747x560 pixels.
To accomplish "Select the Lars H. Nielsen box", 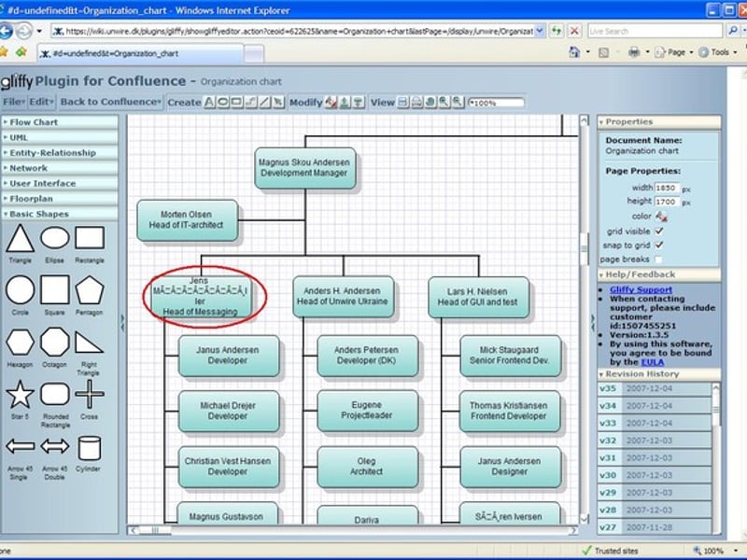I will click(478, 297).
